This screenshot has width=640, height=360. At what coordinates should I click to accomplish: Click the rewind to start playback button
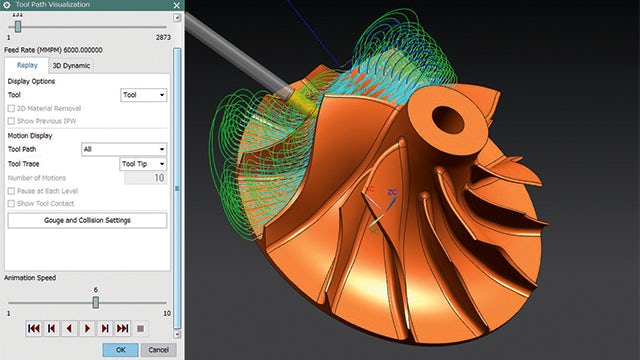[33, 329]
